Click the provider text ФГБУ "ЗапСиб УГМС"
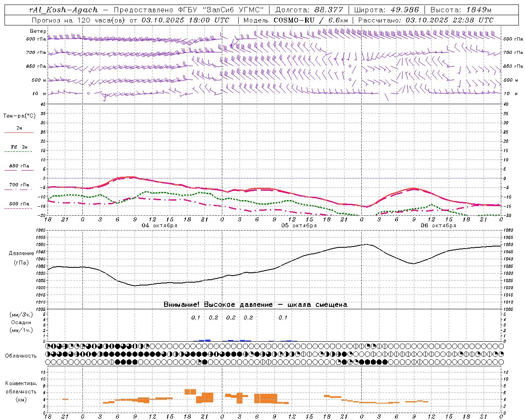This screenshot has width=525, height=420. pos(221,10)
